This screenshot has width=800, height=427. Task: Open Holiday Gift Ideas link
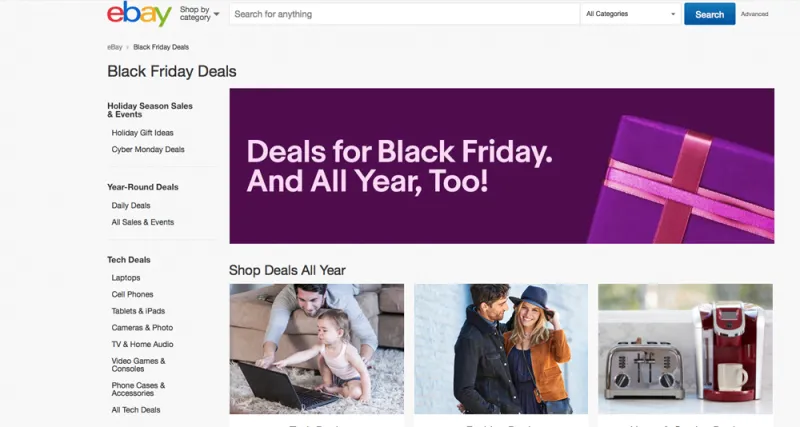point(142,132)
